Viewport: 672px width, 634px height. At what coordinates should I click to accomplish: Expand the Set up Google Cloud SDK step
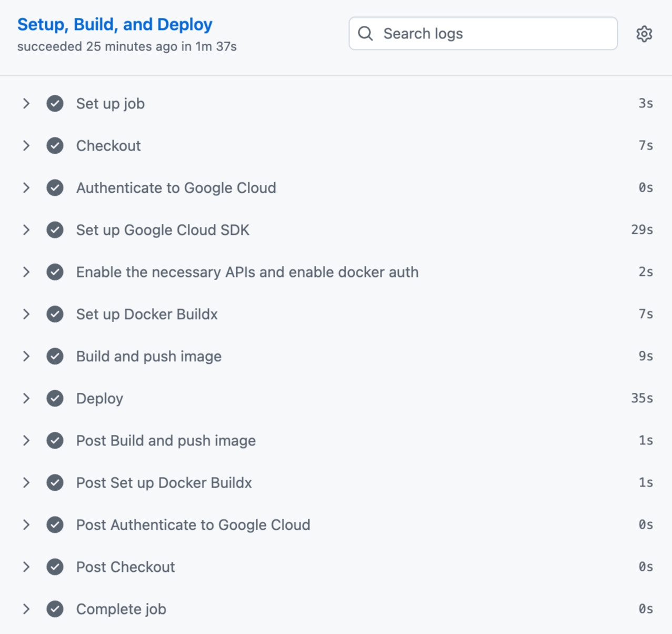(26, 230)
